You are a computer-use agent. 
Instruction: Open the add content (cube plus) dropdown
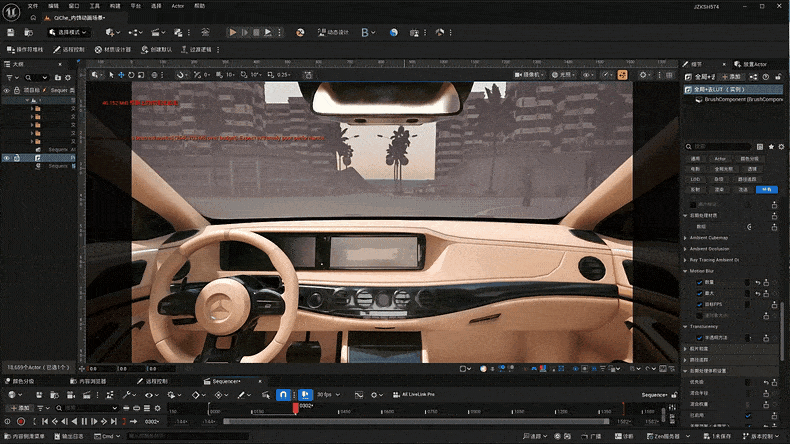[x=113, y=32]
